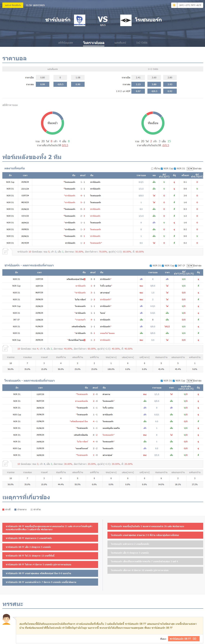Screen dimensions: 205x644
Task: Uncheck NOR Cup in Sarpsborg past matches filter
Action: coord(163,265)
